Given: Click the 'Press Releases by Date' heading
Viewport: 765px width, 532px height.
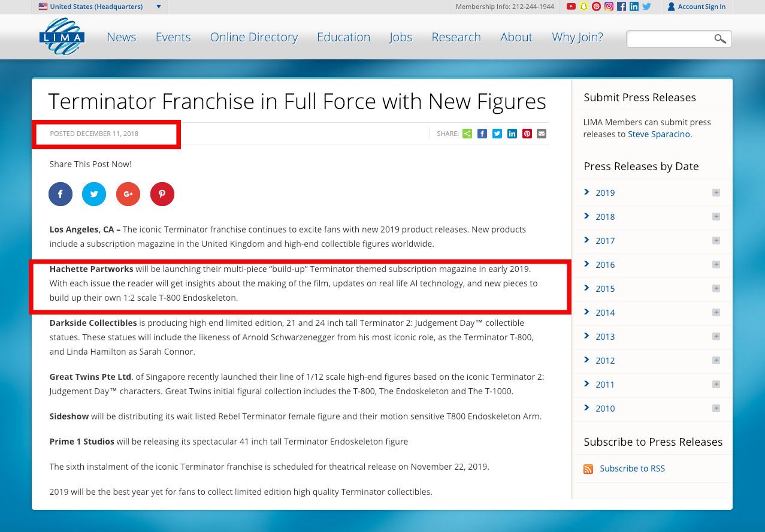Looking at the screenshot, I should [641, 167].
